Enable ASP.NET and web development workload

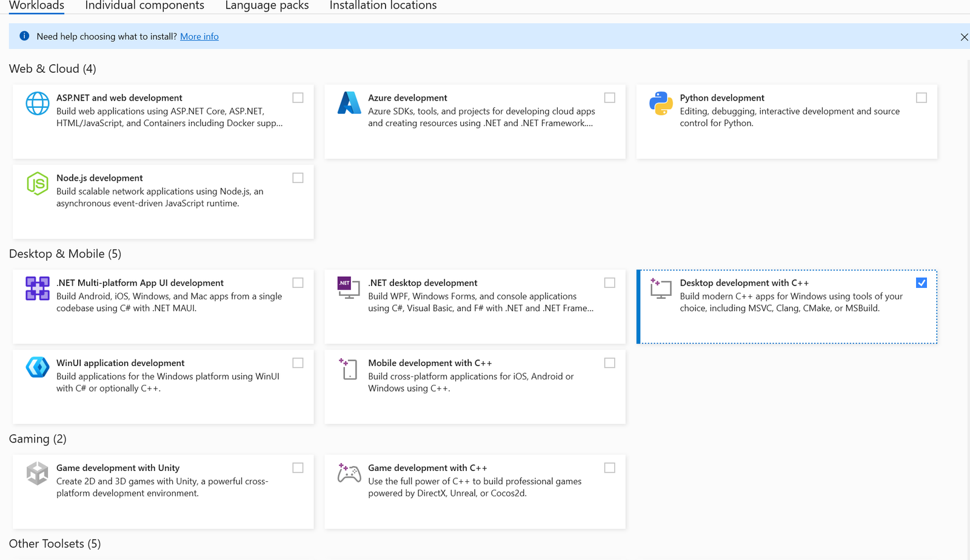298,98
